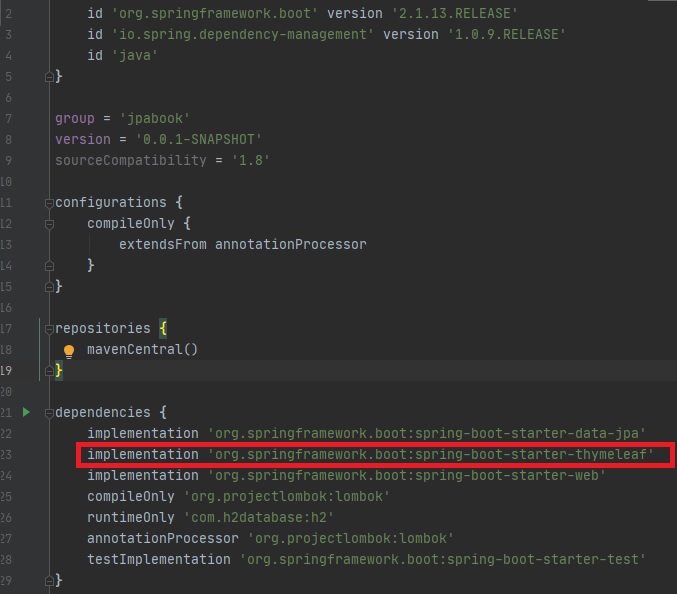Screen dimensions: 677x594
Task: Click the spring-boot-starter-data-jpa dependency string
Action: [426, 433]
